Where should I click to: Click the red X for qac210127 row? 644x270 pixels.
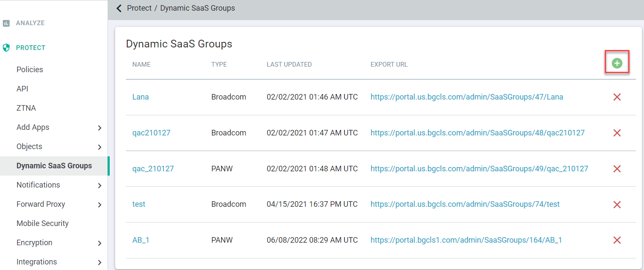click(x=617, y=133)
